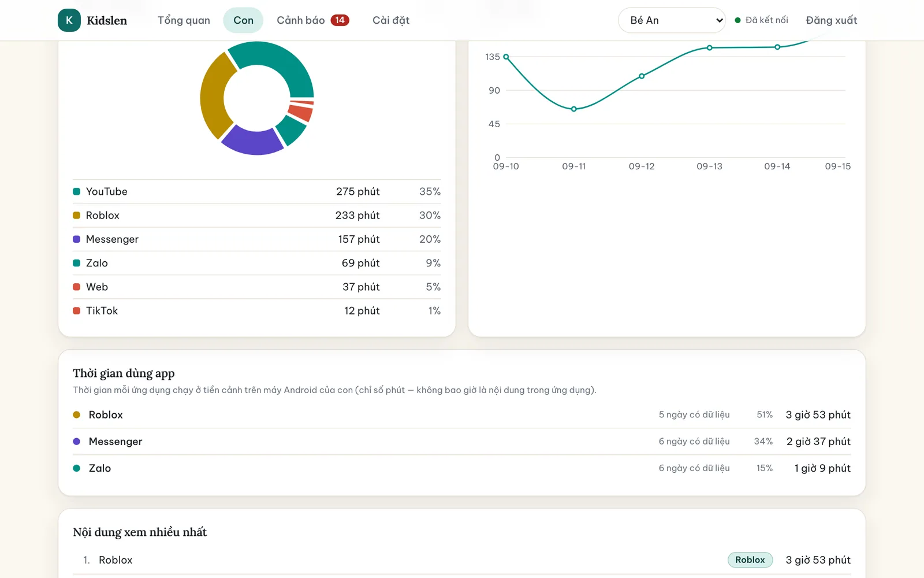Click the Zalo dot in app time list

pos(76,468)
